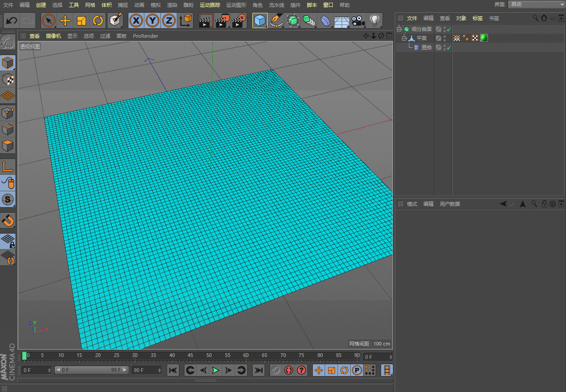Image resolution: width=566 pixels, height=392 pixels.
Task: Open the Render Settings icon
Action: pos(238,21)
